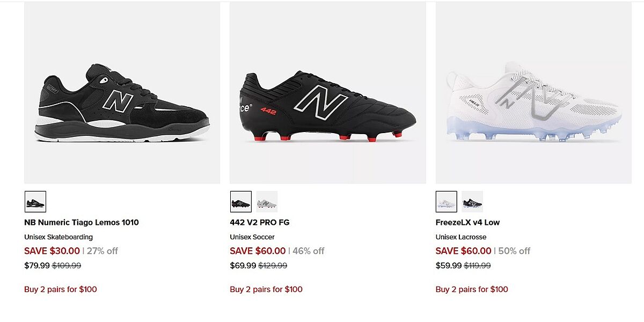The height and width of the screenshot is (322, 644).
Task: Click the Unisex Lacrosse category label
Action: point(461,237)
